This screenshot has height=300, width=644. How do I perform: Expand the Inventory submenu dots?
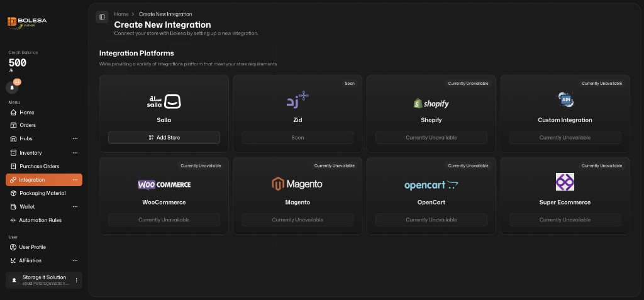(75, 153)
